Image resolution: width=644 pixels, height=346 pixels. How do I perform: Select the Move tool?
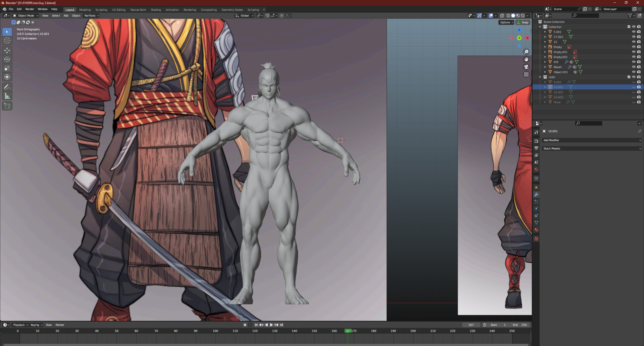click(7, 50)
